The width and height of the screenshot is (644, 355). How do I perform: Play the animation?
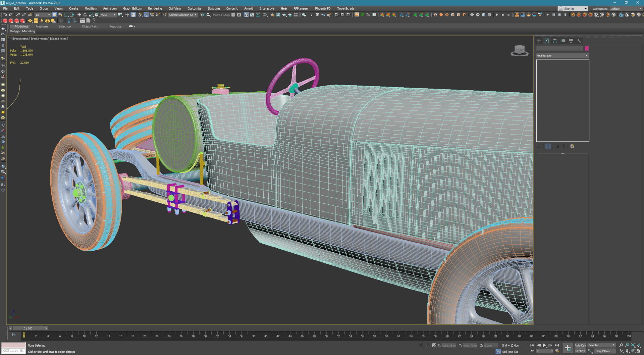pyautogui.click(x=544, y=345)
